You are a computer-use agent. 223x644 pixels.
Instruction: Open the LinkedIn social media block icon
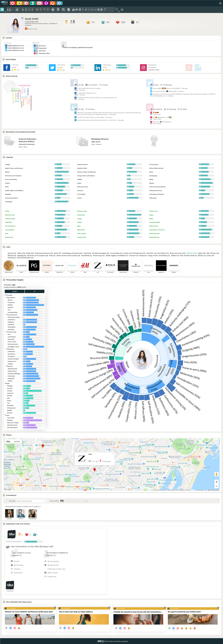tap(98, 67)
